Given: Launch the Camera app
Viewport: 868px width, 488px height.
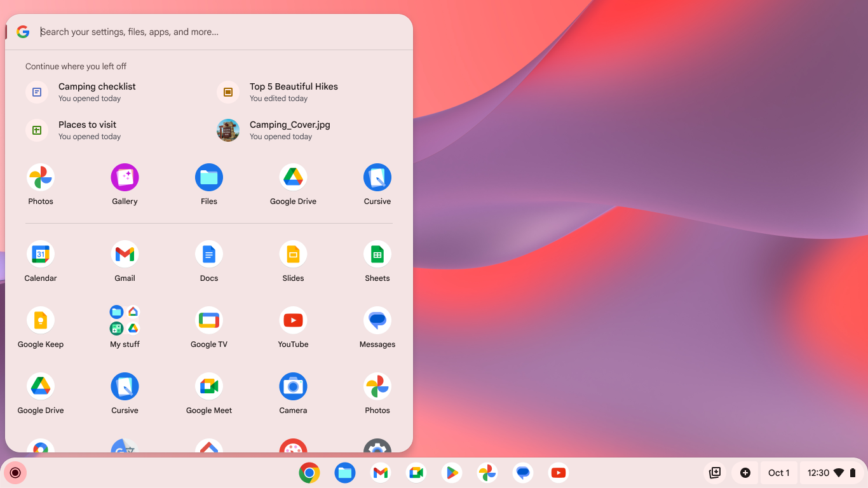Looking at the screenshot, I should click(293, 386).
